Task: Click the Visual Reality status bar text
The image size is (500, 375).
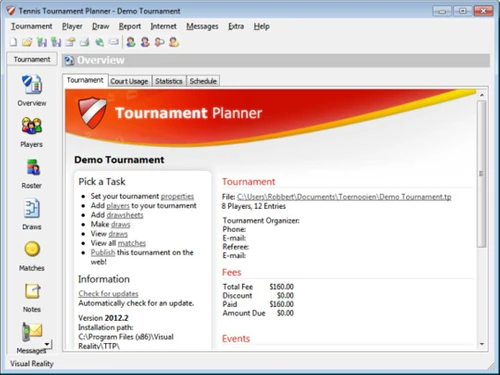Action: click(x=32, y=364)
